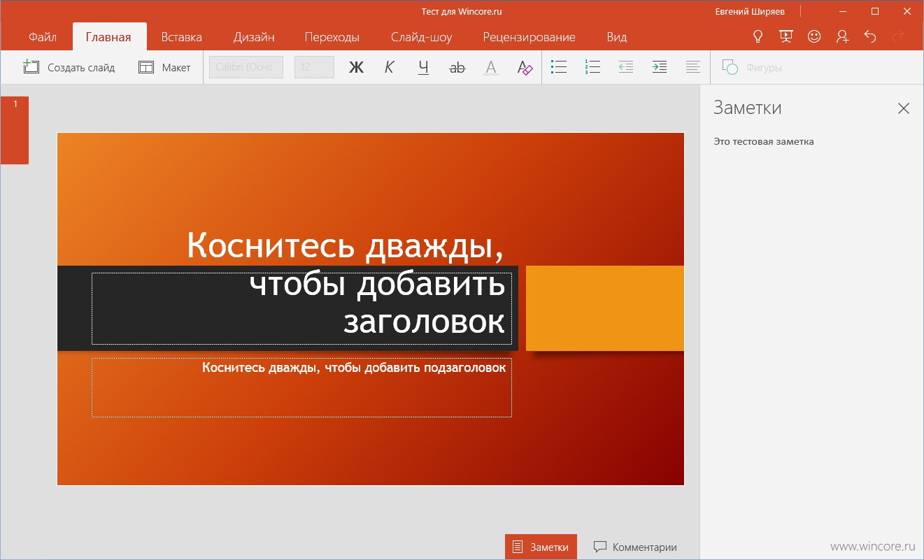Click the font color A icon
Viewport: 924px width, 560px height.
[x=491, y=68]
